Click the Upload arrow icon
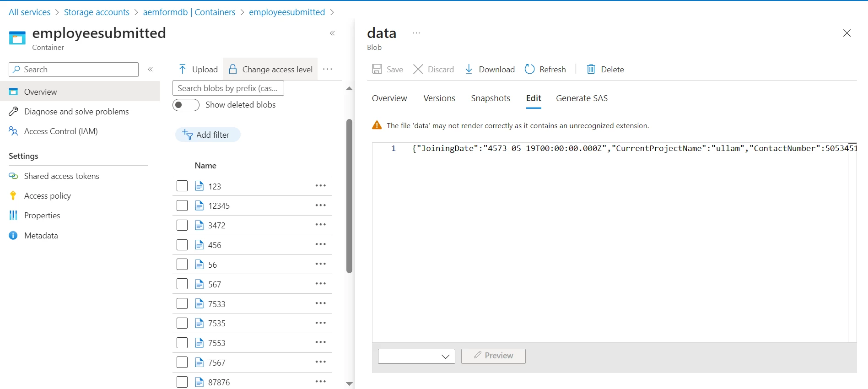The width and height of the screenshot is (868, 389). 183,69
